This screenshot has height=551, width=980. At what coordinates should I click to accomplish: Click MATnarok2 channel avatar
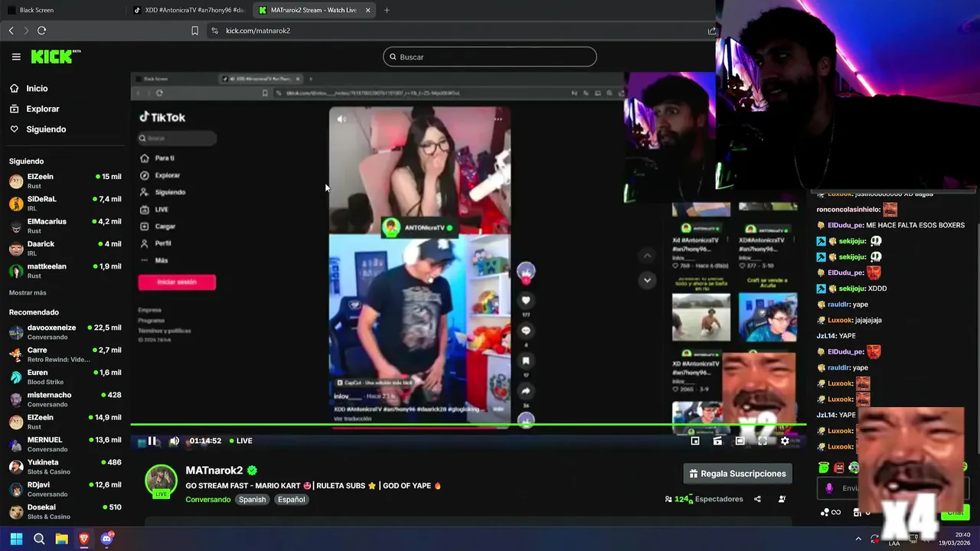tap(161, 481)
